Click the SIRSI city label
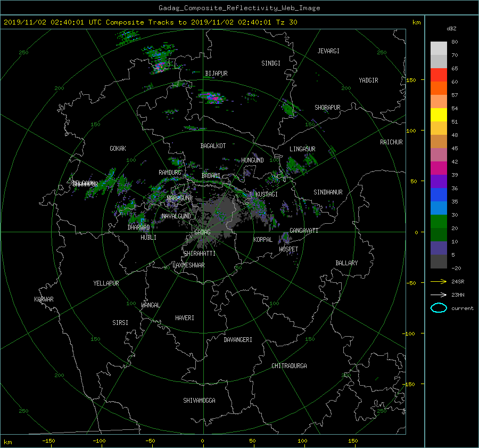 (120, 323)
